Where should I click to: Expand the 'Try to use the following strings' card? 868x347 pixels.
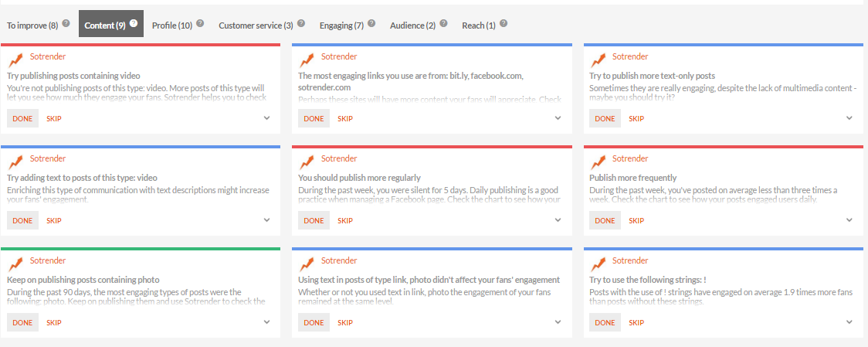(849, 322)
